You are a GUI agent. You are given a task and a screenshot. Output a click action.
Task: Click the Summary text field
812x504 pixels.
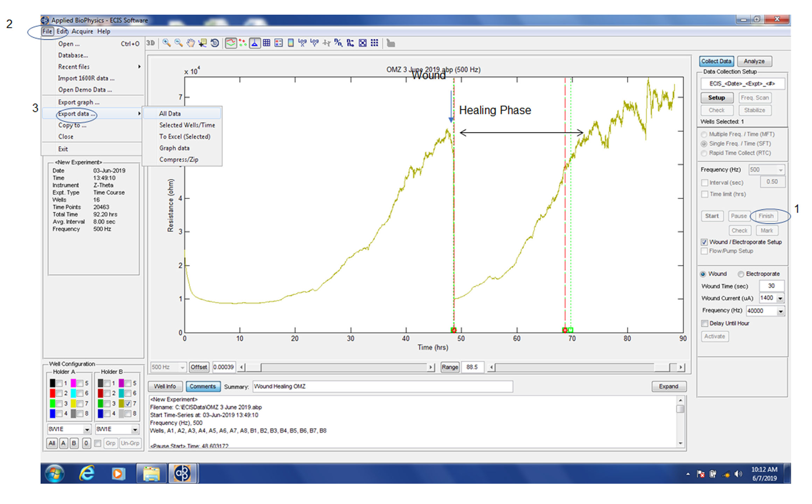383,386
